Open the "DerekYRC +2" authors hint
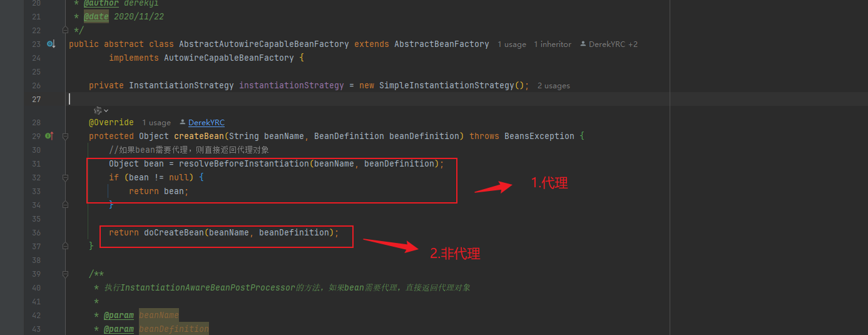This screenshot has width=868, height=335. point(613,44)
